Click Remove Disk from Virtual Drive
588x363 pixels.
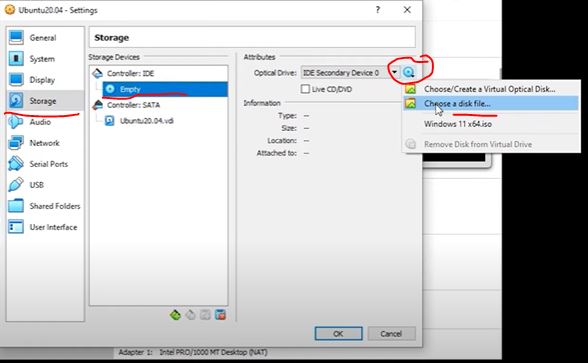click(490, 144)
